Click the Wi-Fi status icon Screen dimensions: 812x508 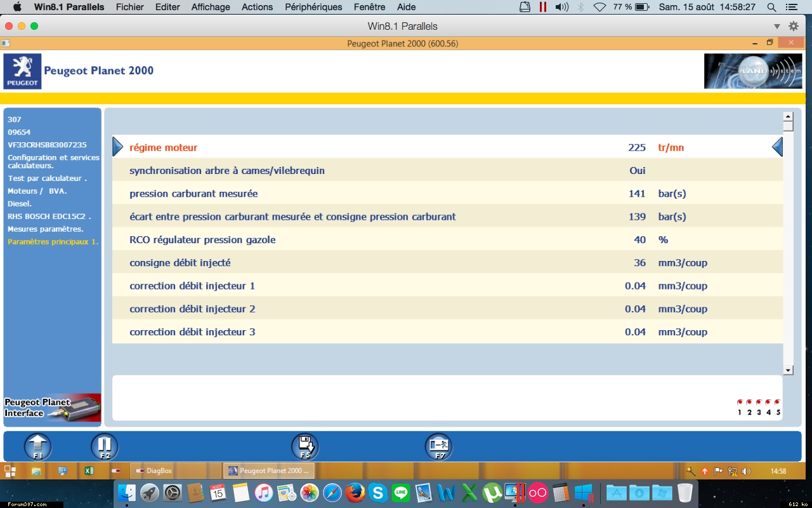(599, 7)
